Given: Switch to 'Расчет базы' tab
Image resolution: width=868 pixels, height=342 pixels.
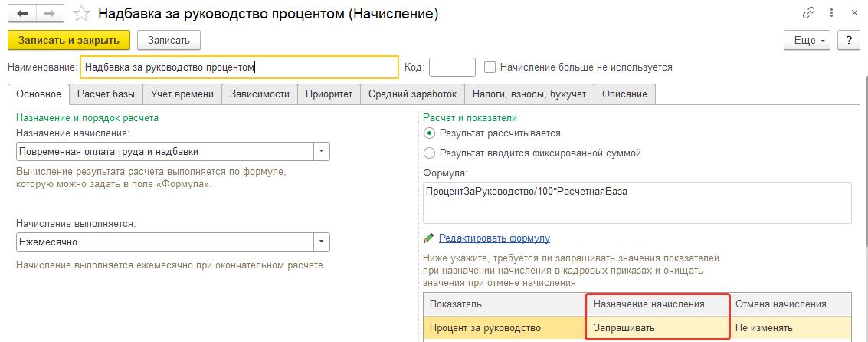Looking at the screenshot, I should 106,94.
